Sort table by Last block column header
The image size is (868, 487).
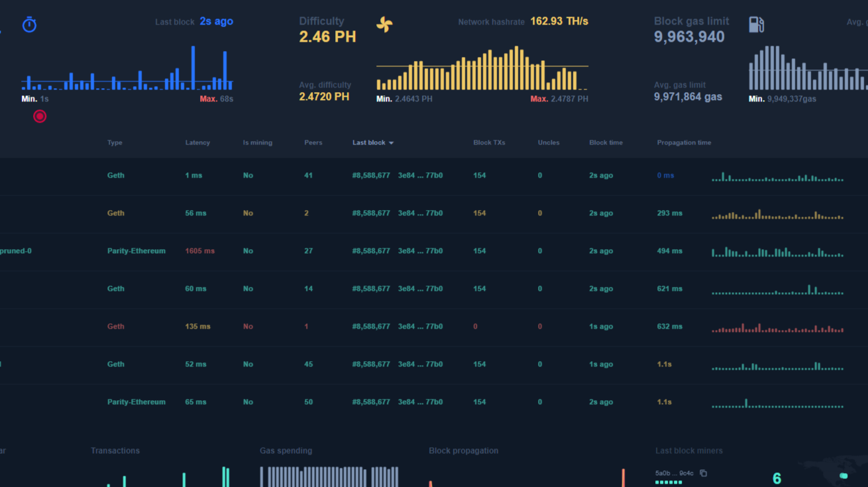tap(369, 142)
